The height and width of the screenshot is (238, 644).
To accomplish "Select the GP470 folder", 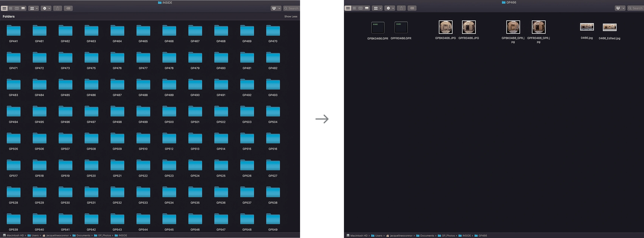I will point(273,30).
